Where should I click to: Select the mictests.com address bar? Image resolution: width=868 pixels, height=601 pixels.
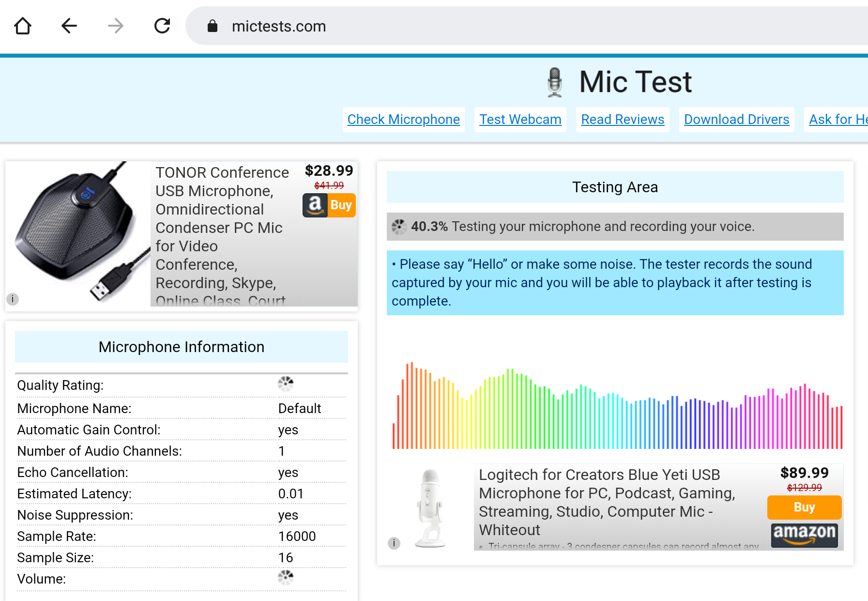click(527, 26)
